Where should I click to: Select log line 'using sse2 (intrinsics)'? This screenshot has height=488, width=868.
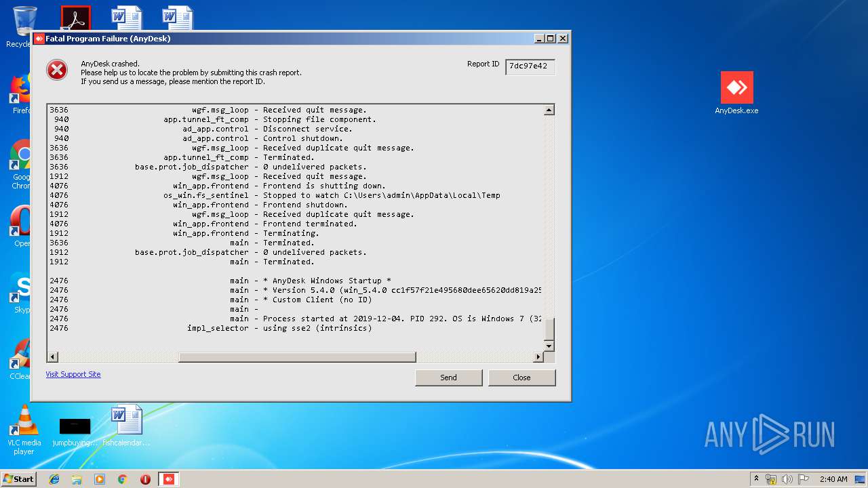(x=317, y=328)
